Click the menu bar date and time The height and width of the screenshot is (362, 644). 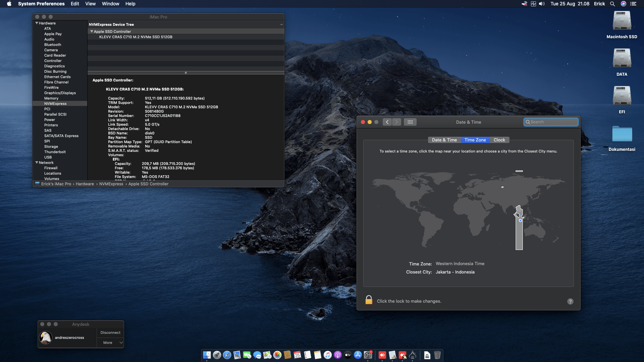point(570,4)
